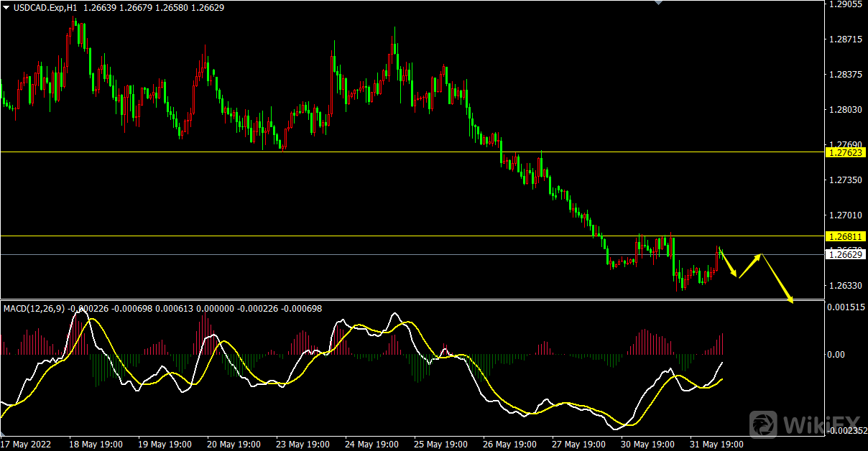
Task: Click the 26 May 19:00 time label
Action: (510, 445)
